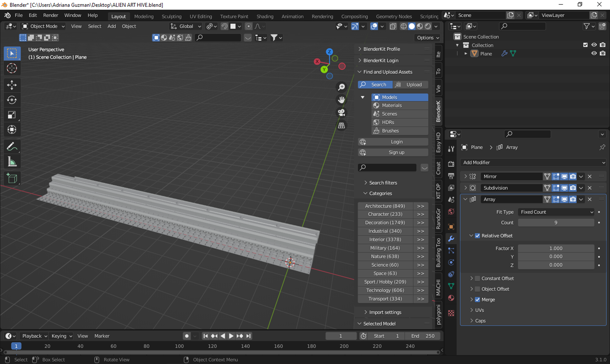Activate the Move tool
The image size is (610, 364).
(12, 85)
